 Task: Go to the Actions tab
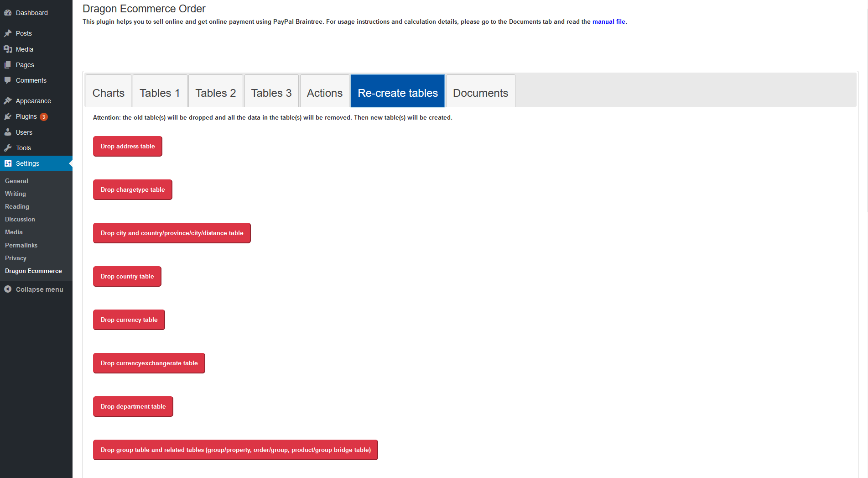[x=325, y=93]
